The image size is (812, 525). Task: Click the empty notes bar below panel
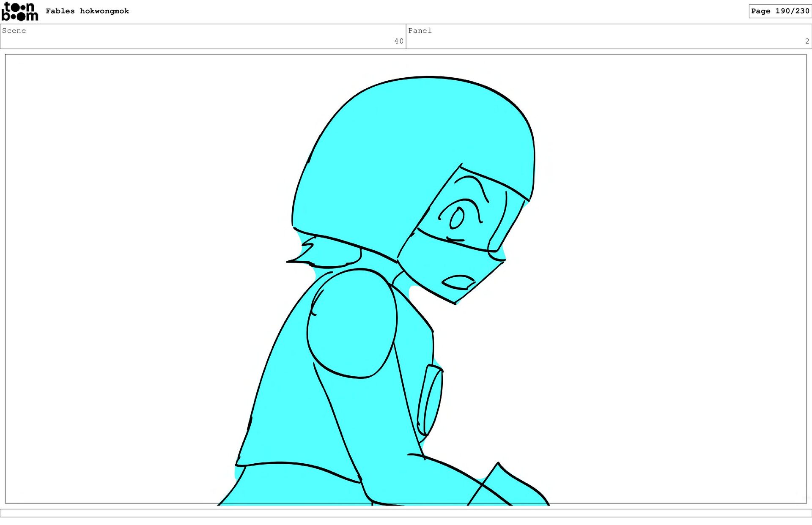pyautogui.click(x=406, y=513)
